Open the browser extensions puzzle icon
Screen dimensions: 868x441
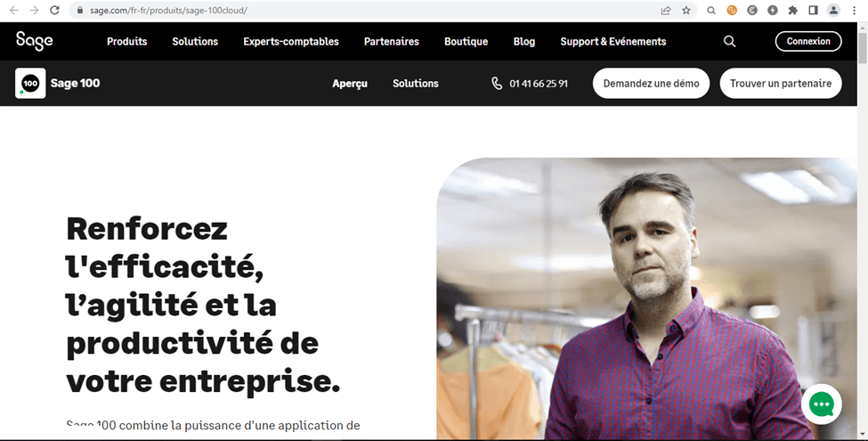coord(792,10)
